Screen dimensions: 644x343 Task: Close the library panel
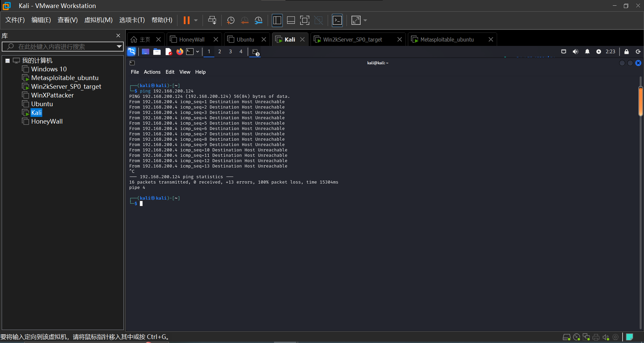pyautogui.click(x=118, y=36)
